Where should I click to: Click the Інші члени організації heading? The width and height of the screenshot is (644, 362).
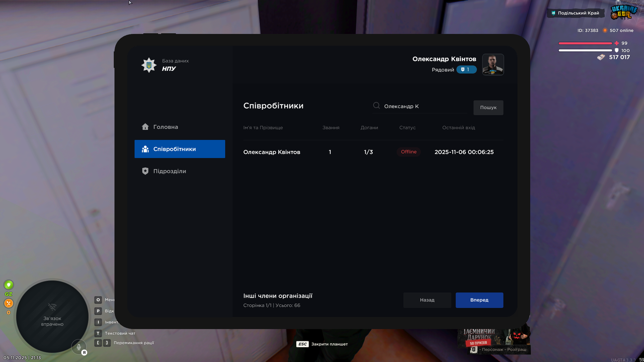click(278, 296)
